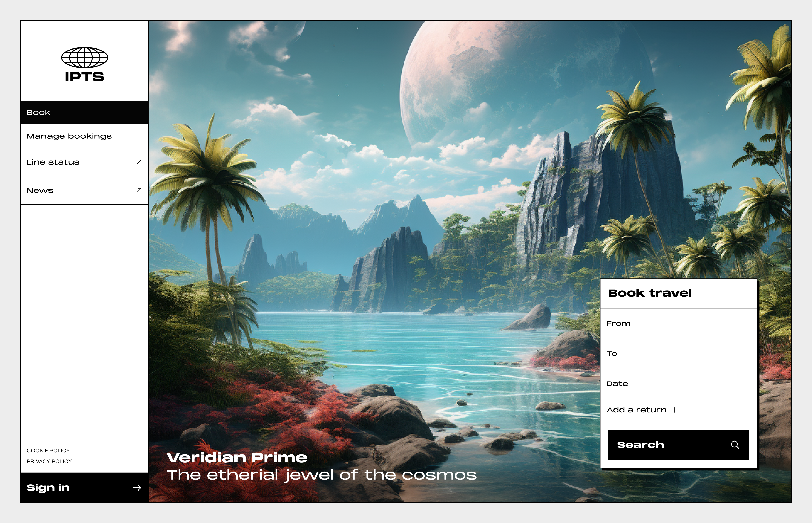The image size is (812, 523).
Task: Expand the Add a return option
Action: 642,410
